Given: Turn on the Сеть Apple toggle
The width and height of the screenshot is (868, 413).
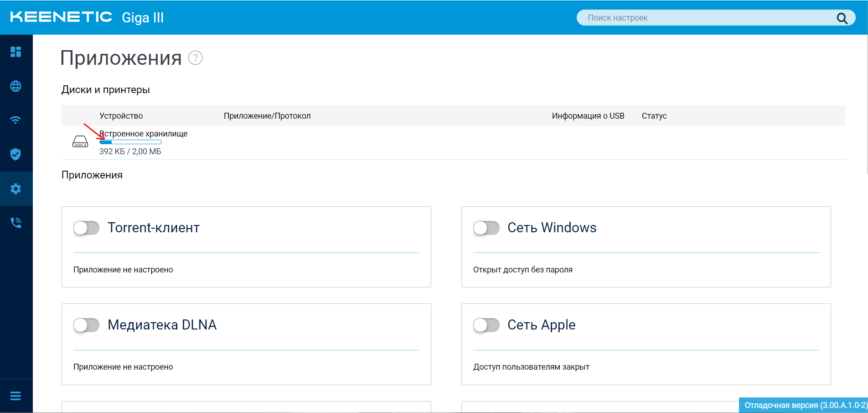Looking at the screenshot, I should click(x=486, y=325).
